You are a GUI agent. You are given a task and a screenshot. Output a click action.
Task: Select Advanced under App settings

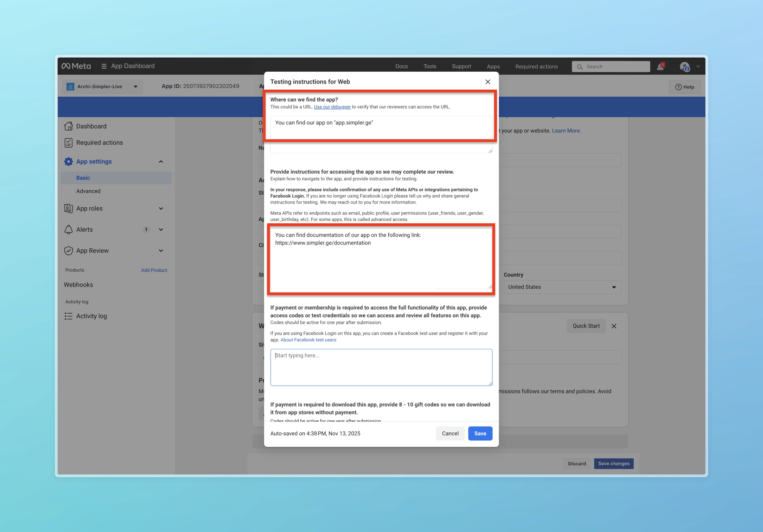(88, 191)
